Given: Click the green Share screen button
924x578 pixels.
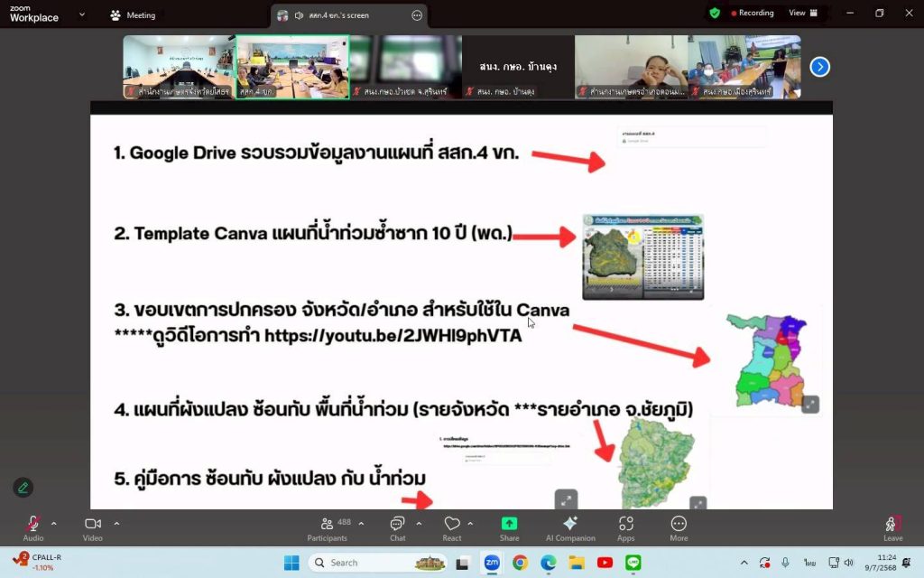Looking at the screenshot, I should tap(509, 526).
